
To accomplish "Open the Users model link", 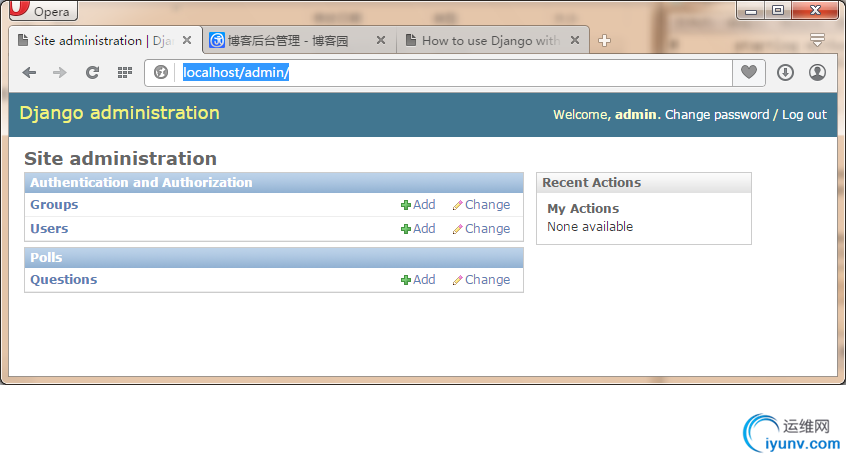I will [49, 229].
